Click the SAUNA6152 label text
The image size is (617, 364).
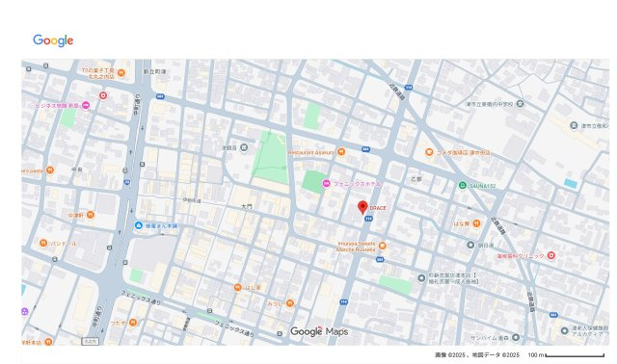(482, 186)
